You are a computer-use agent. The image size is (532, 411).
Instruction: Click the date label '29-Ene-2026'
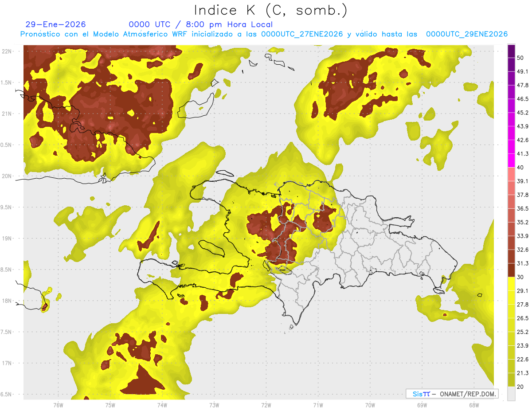point(55,24)
